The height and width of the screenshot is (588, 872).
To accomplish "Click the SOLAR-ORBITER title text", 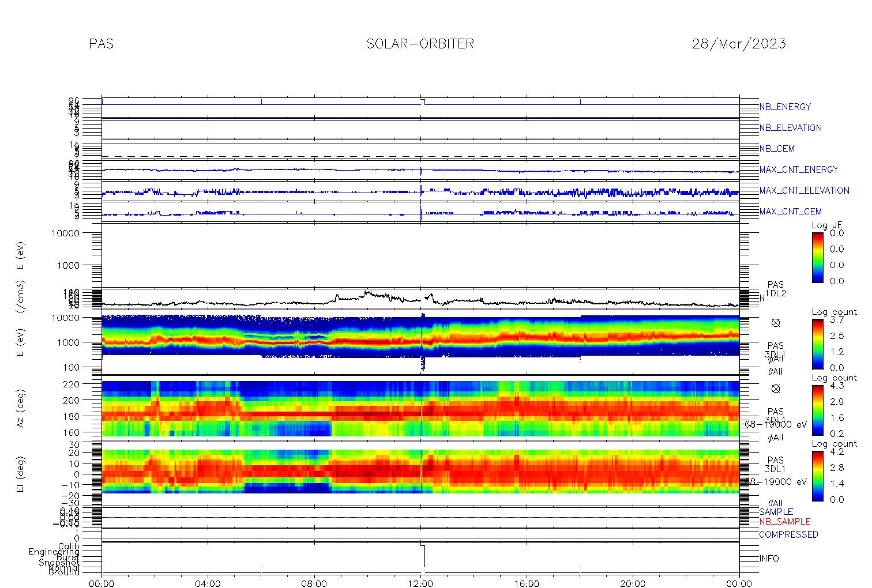I will pyautogui.click(x=420, y=44).
